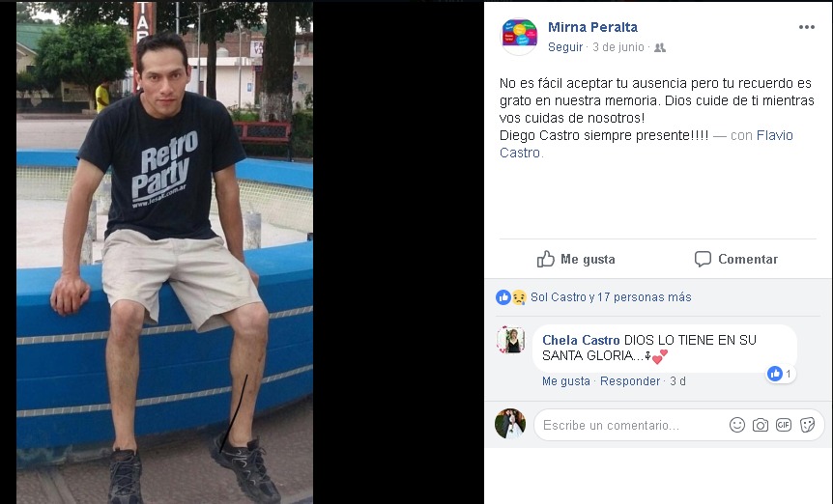Click the comment's like count badge
This screenshot has width=833, height=504.
(x=781, y=374)
